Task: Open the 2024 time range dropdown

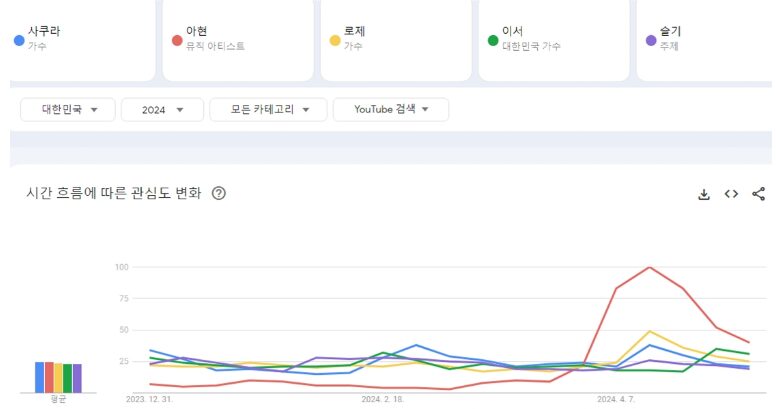Action: pos(162,110)
